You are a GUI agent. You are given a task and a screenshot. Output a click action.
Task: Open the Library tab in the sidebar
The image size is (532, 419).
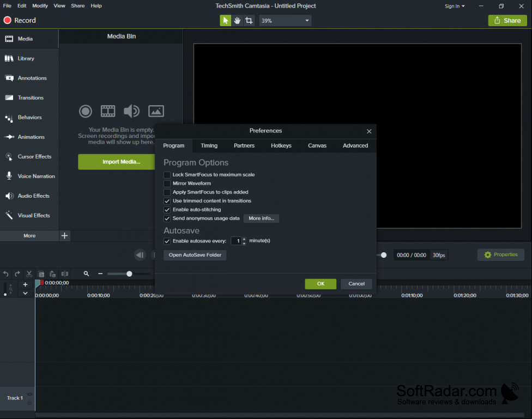[29, 58]
